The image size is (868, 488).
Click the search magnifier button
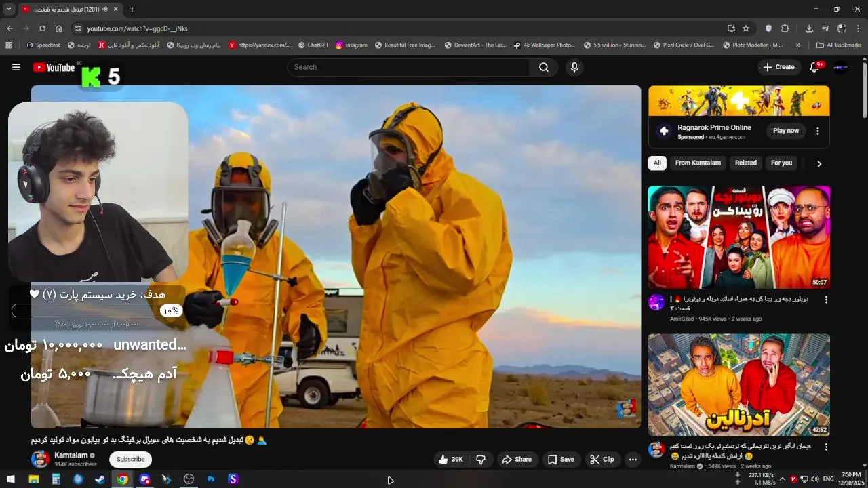click(544, 67)
